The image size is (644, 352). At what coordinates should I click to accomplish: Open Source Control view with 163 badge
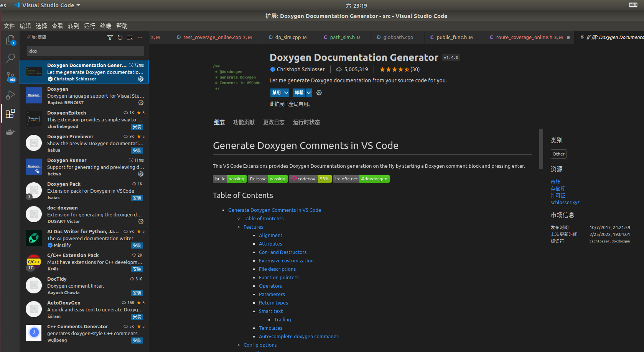pyautogui.click(x=10, y=77)
